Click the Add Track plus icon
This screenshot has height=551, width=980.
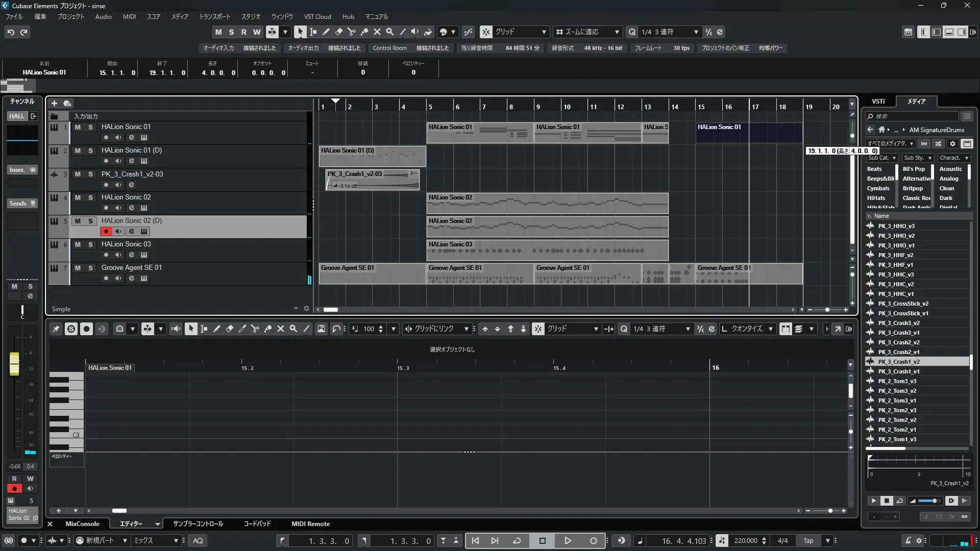[x=54, y=103]
